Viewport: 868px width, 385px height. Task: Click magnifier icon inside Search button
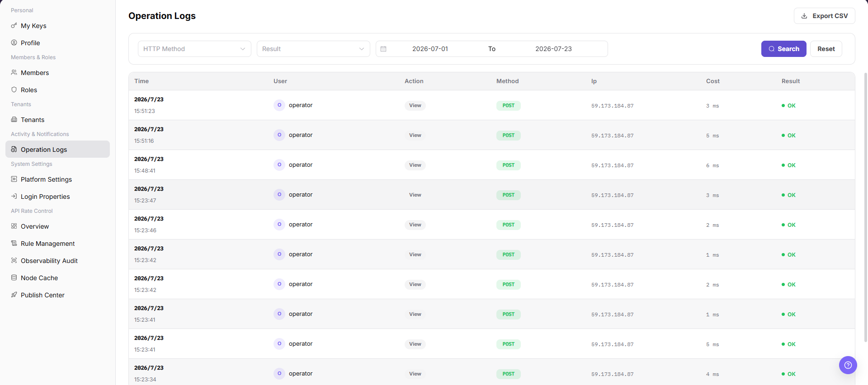pos(772,49)
